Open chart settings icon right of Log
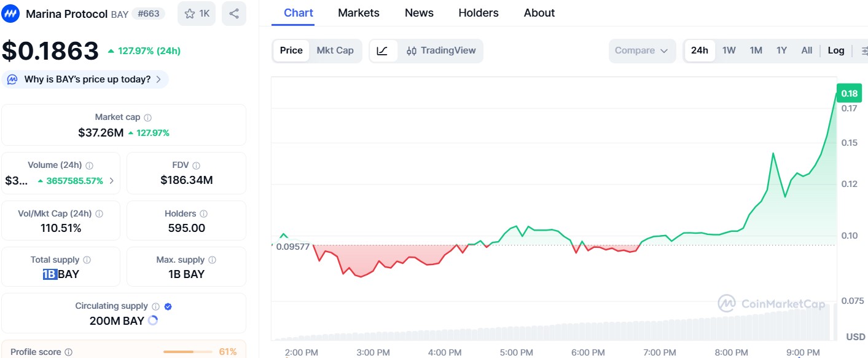868x358 pixels. click(865, 50)
